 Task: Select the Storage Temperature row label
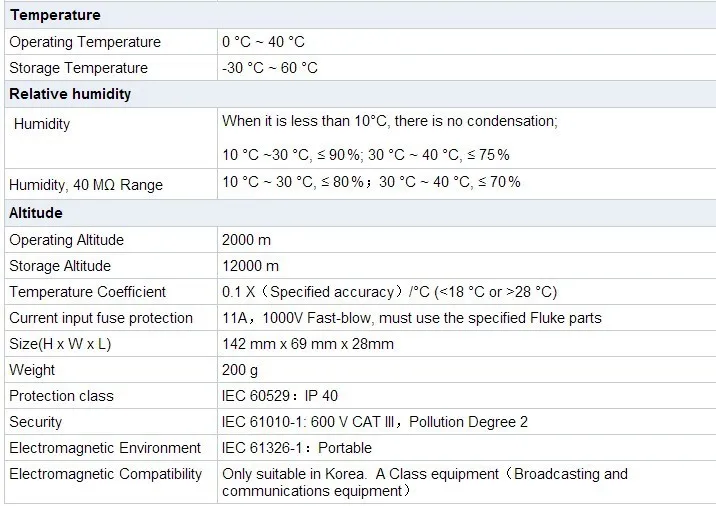point(78,68)
